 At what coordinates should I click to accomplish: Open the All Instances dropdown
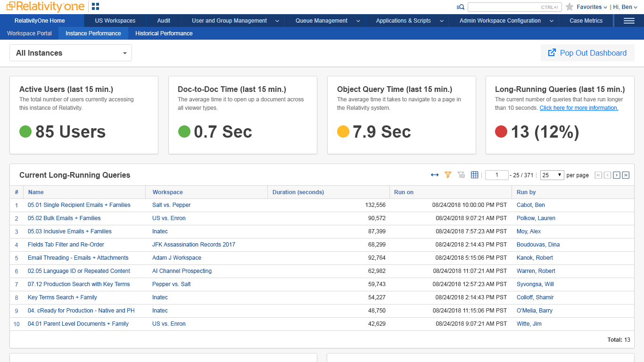71,53
